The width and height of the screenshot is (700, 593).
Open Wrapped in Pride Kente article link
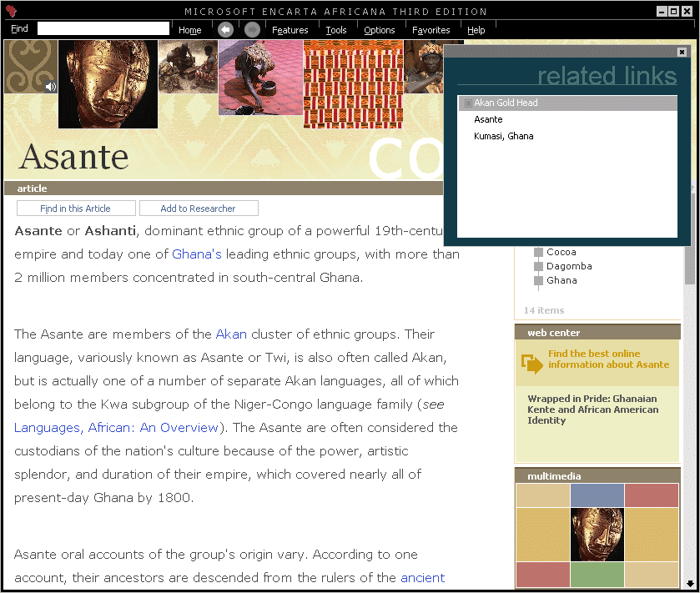click(593, 410)
